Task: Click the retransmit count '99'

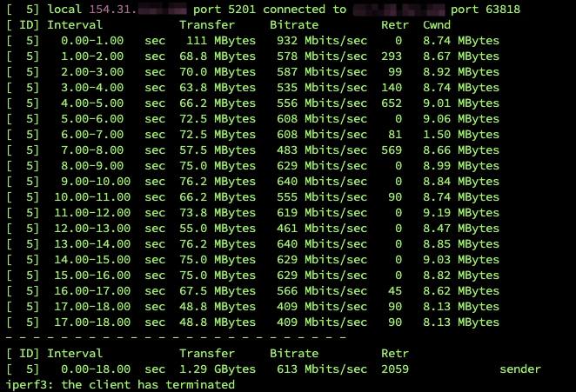Action: click(x=395, y=72)
